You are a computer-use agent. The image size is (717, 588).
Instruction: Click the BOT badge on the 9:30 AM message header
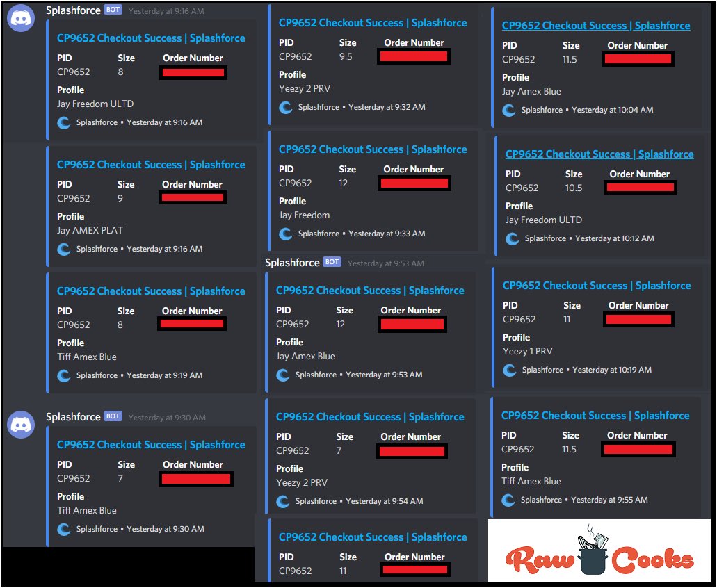(113, 416)
